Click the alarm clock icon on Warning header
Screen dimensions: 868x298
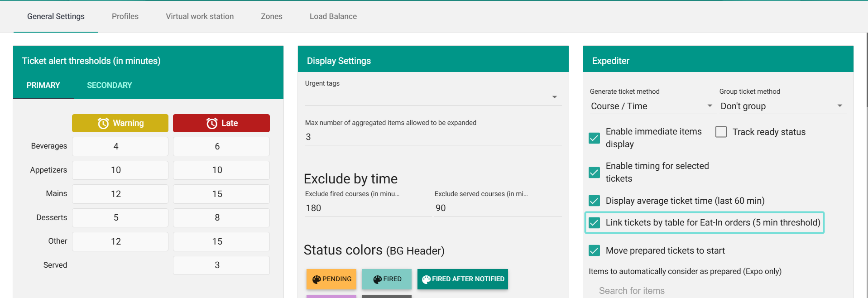(103, 123)
